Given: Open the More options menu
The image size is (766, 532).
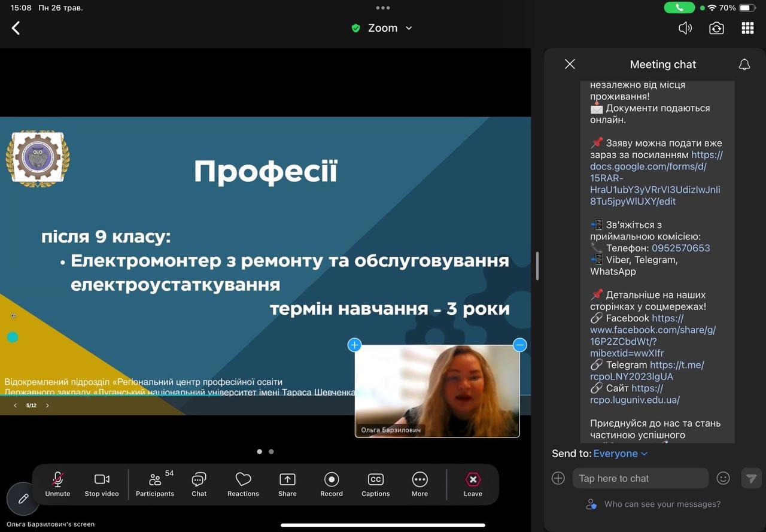Looking at the screenshot, I should click(420, 484).
